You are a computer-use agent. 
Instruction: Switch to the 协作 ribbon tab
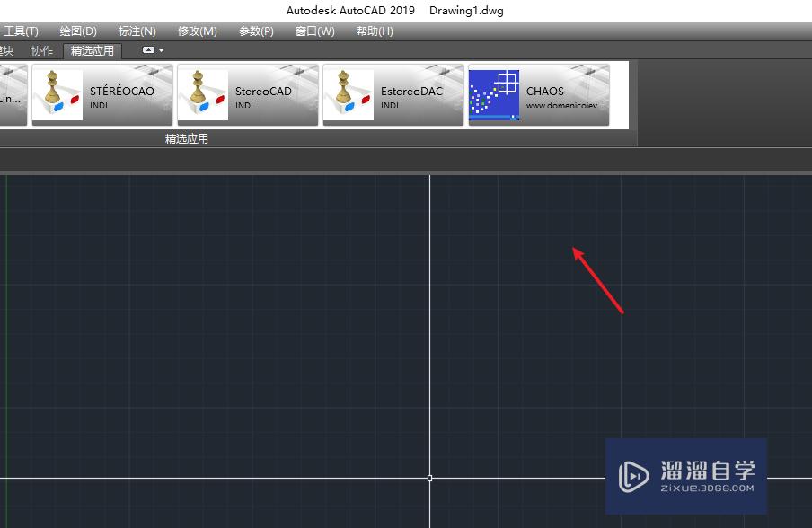pyautogui.click(x=42, y=50)
